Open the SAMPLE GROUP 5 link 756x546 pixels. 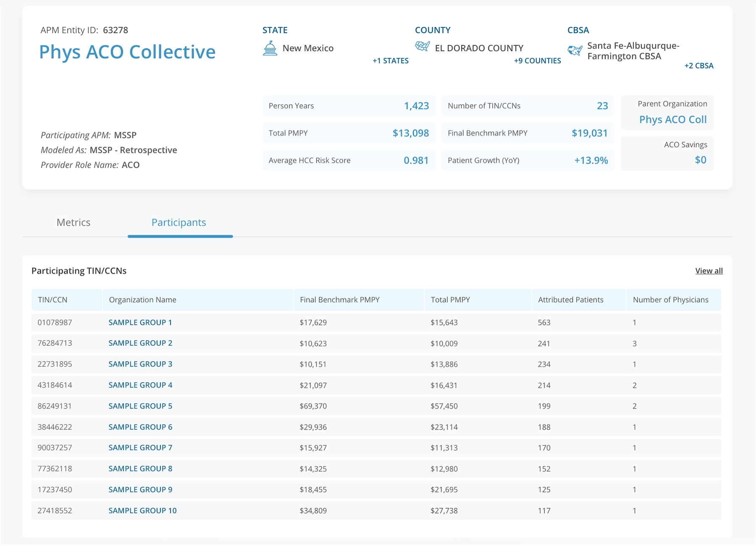[140, 406]
